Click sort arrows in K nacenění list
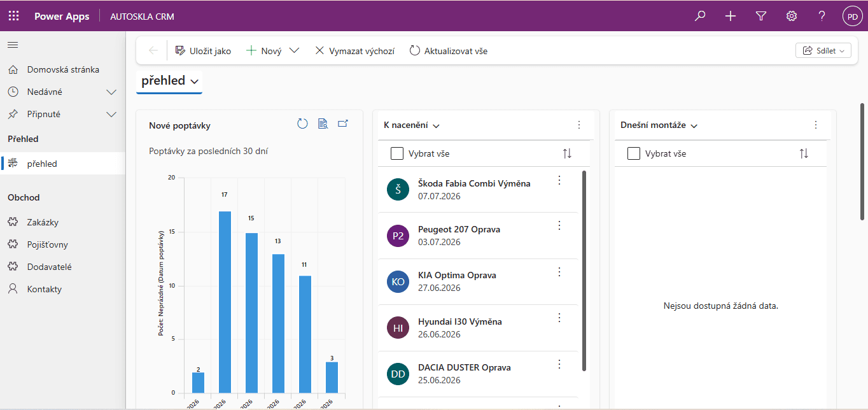The height and width of the screenshot is (410, 868). click(567, 153)
